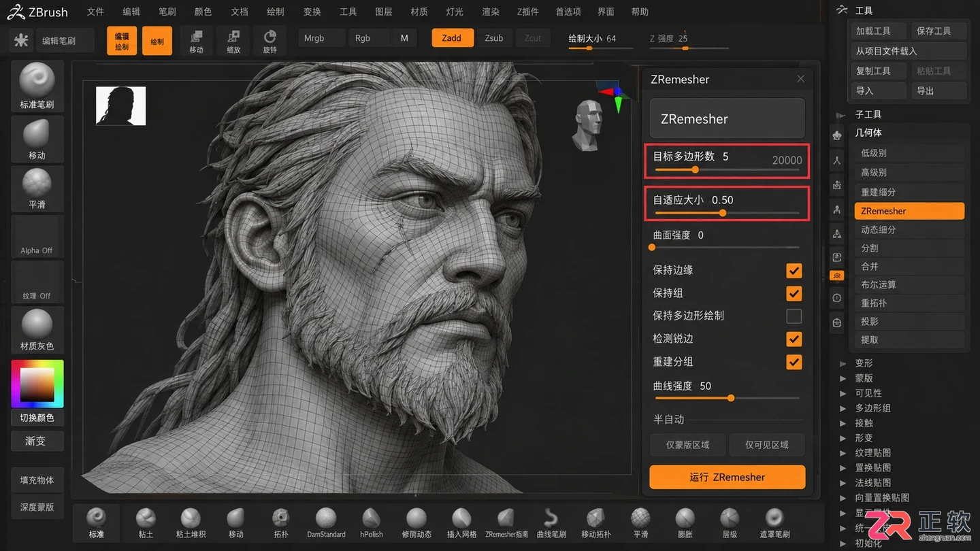Open the 文件 menu
Image resolution: width=980 pixels, height=551 pixels.
95,12
